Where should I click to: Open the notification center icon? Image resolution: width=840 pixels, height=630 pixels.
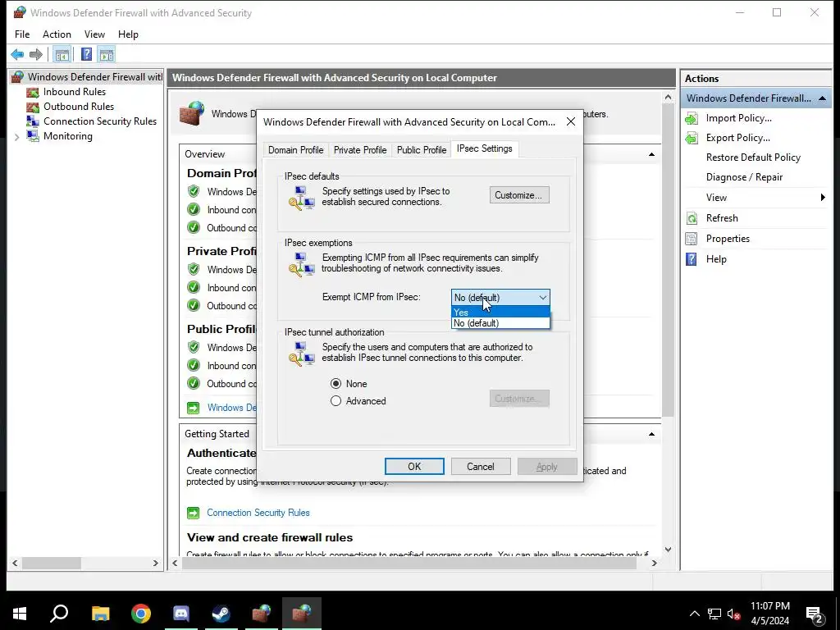point(815,615)
